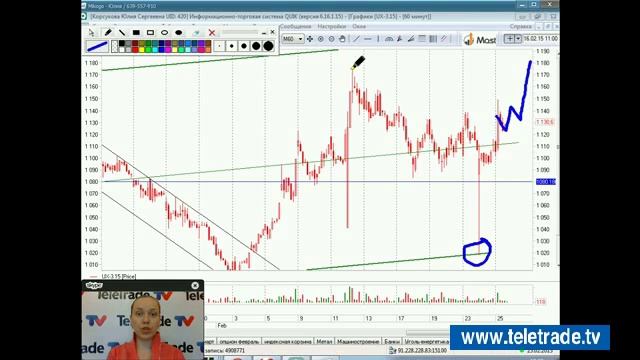Screen dimensions: 640x360
Task: Pick the bright red color swatch
Action: coord(135,50)
